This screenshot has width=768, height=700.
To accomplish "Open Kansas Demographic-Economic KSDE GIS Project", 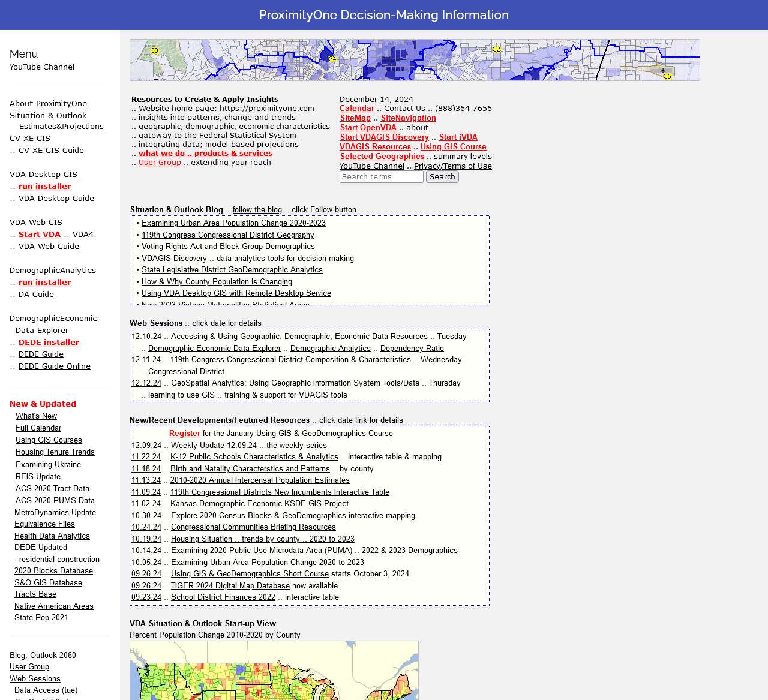I will [259, 504].
